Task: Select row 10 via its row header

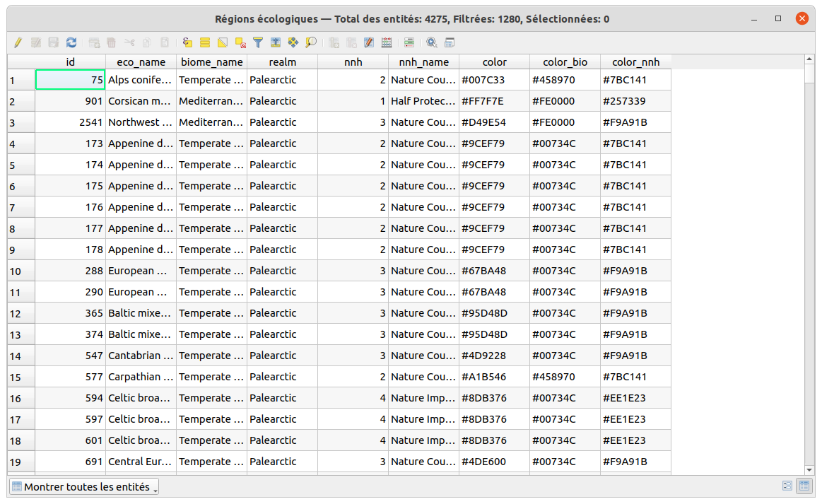Action: click(x=20, y=271)
